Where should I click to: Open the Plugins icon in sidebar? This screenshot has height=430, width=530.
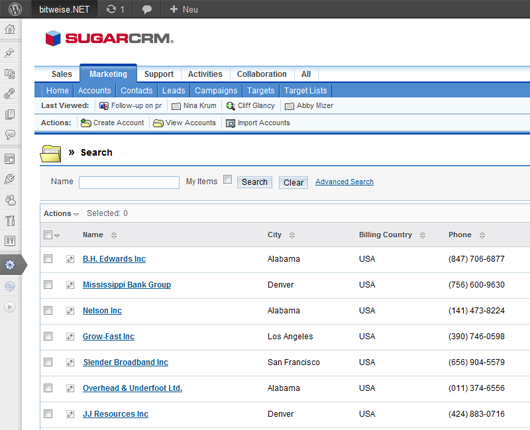pyautogui.click(x=10, y=179)
